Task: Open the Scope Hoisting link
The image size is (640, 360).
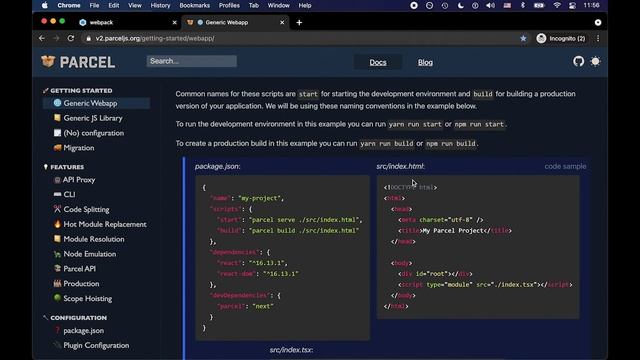Action: click(88, 298)
